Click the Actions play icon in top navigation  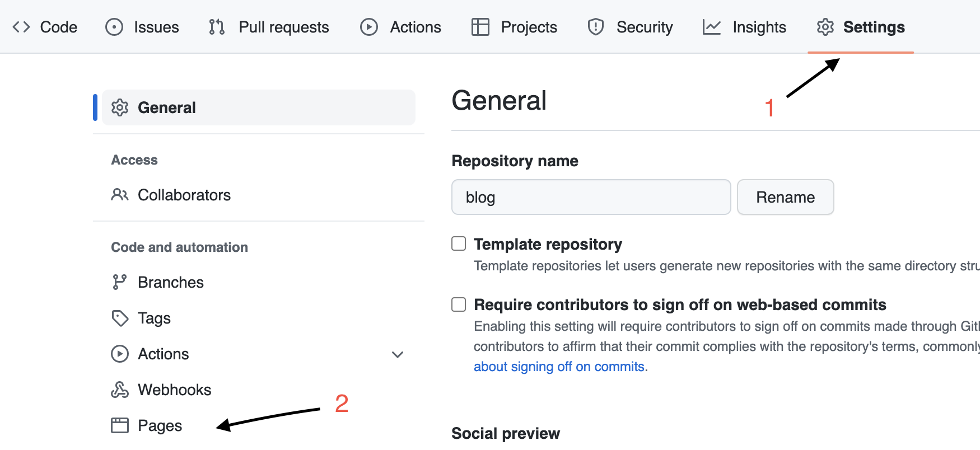coord(369,27)
